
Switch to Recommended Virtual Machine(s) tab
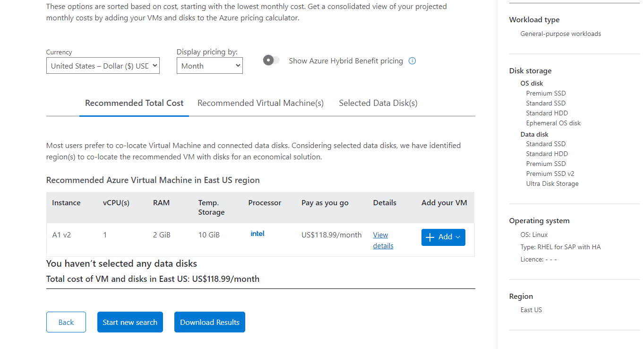pyautogui.click(x=260, y=103)
